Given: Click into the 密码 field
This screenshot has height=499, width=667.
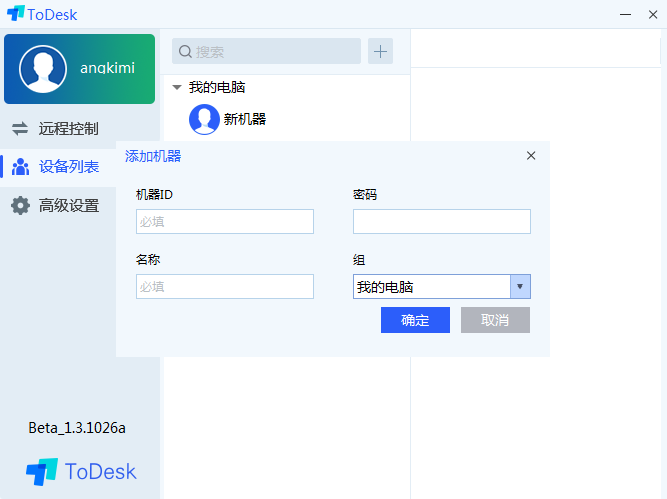Looking at the screenshot, I should (441, 222).
